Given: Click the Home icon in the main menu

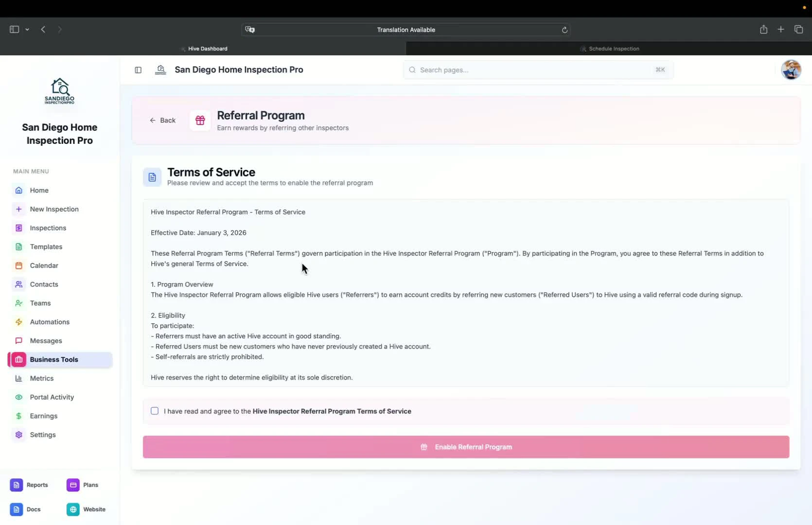Looking at the screenshot, I should pyautogui.click(x=18, y=190).
